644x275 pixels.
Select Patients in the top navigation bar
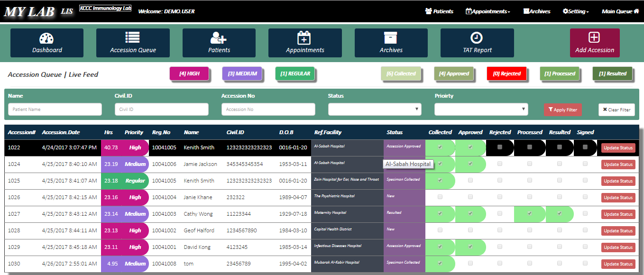point(439,11)
